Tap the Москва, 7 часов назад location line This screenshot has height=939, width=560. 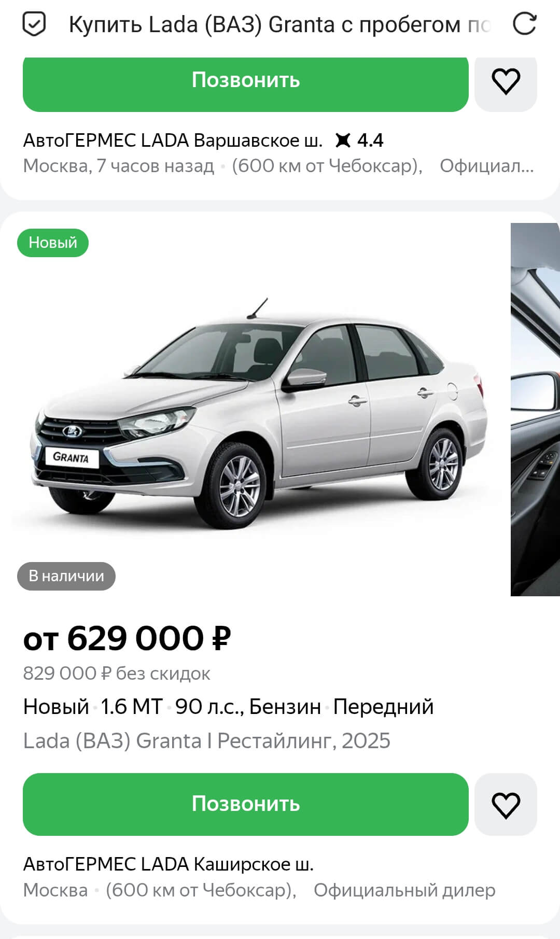pyautogui.click(x=118, y=166)
